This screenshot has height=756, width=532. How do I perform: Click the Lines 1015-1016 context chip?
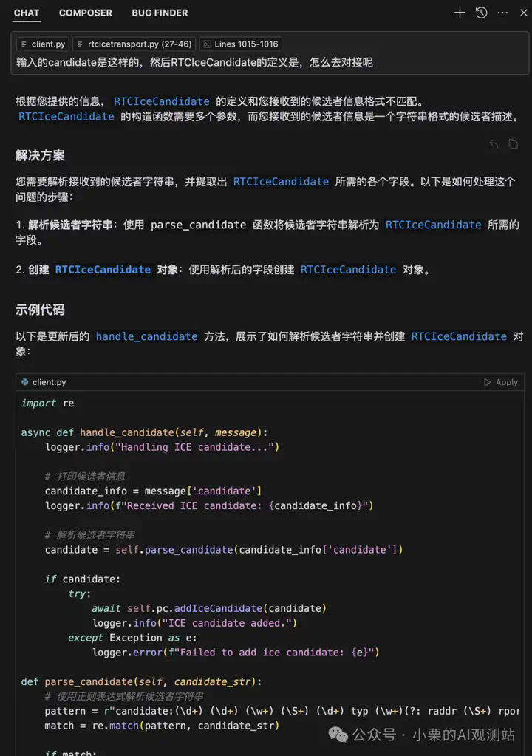tap(240, 44)
